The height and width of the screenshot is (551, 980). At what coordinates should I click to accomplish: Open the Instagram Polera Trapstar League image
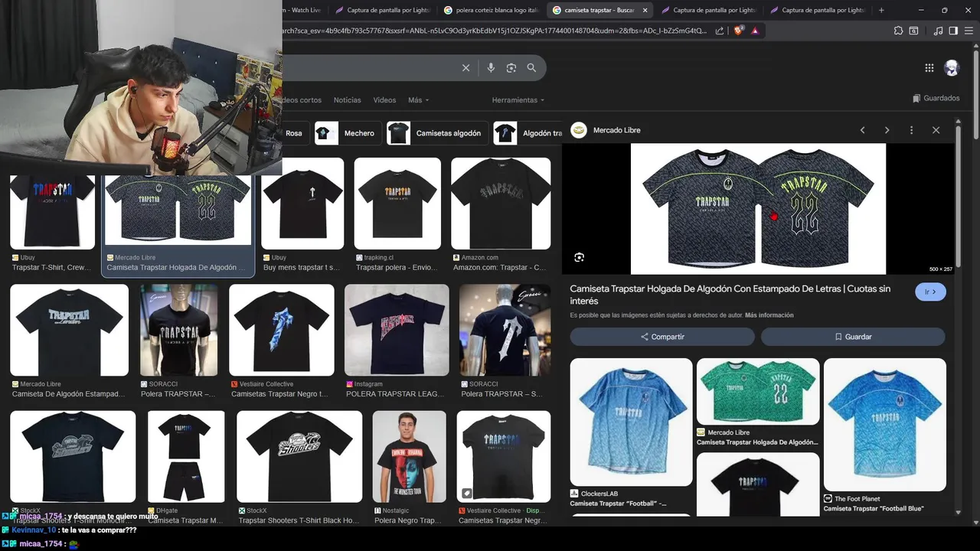pyautogui.click(x=397, y=330)
